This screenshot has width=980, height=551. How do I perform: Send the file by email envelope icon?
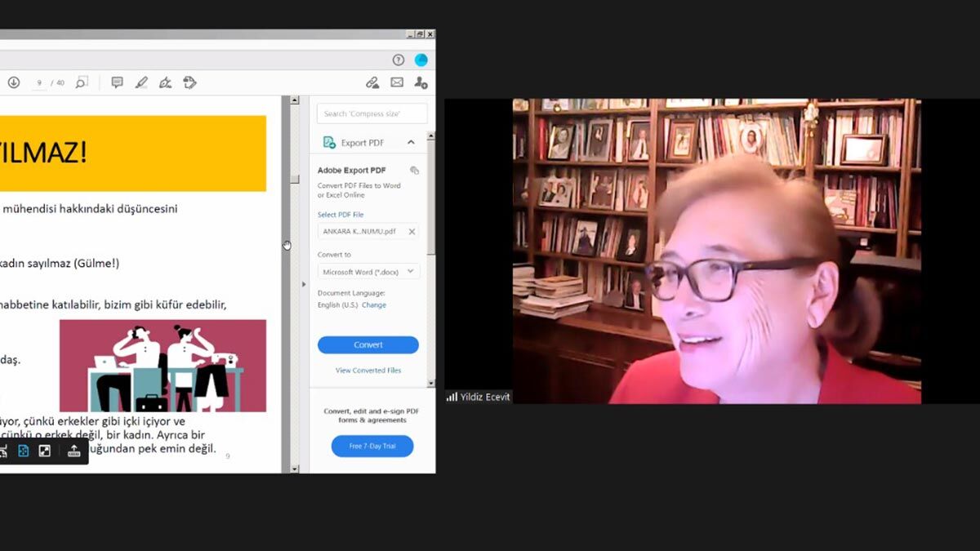tap(397, 82)
